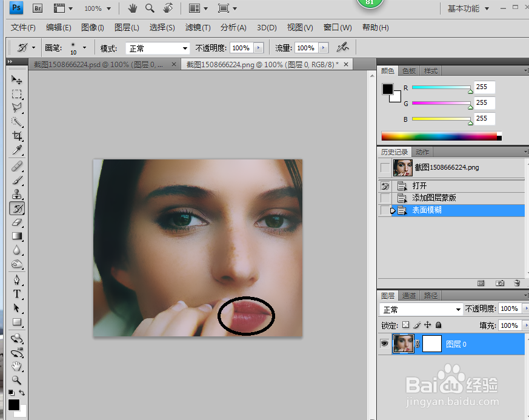
Task: Toggle lock position
Action: pos(427,325)
